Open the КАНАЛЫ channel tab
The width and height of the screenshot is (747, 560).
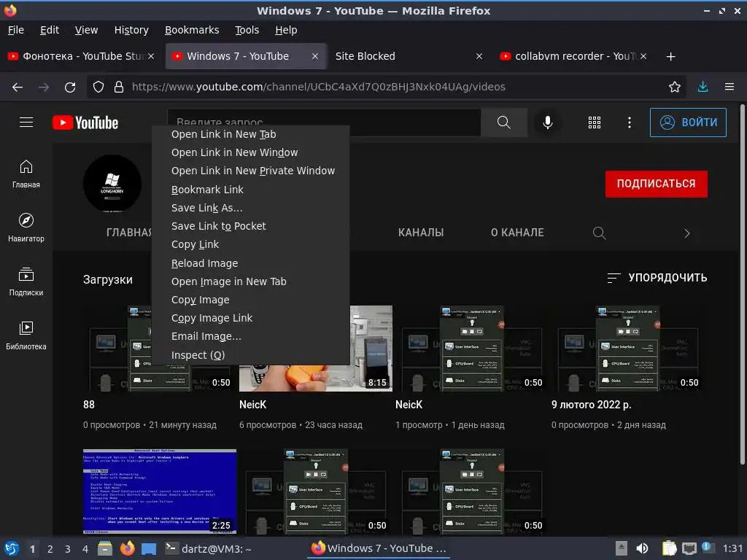tap(421, 233)
